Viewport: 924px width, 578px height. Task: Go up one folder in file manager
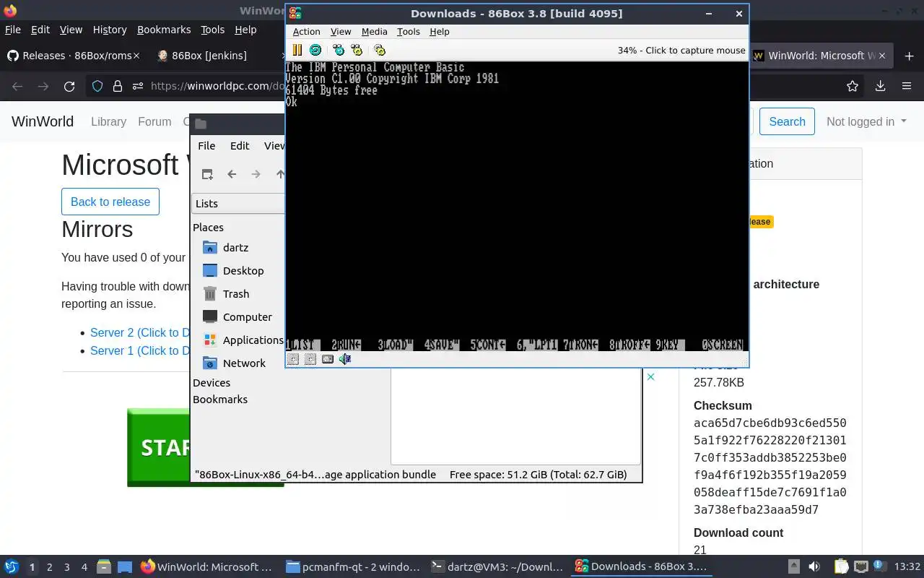tap(280, 174)
